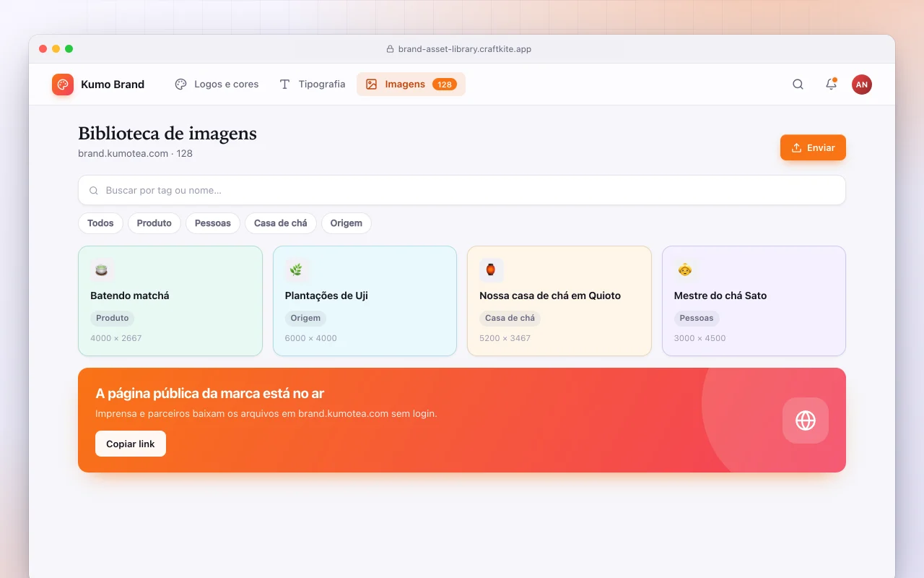Open search with the magnifier icon in header
The height and width of the screenshot is (578, 924).
point(798,85)
